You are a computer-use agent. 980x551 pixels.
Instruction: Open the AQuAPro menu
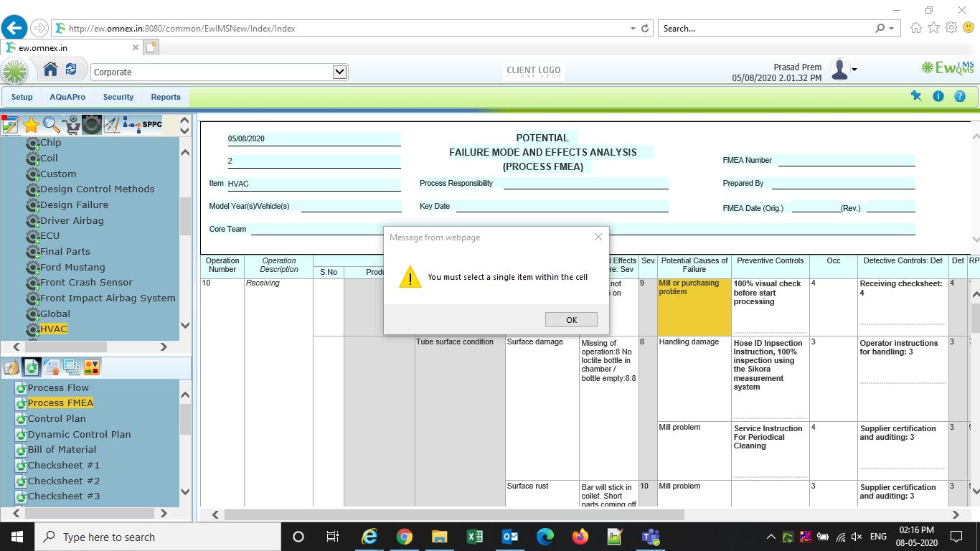pos(67,97)
